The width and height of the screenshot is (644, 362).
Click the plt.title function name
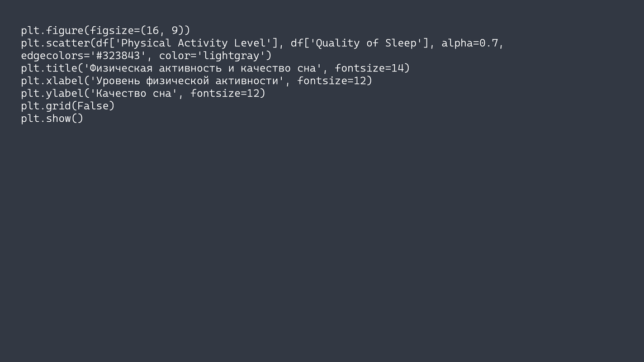click(x=49, y=68)
